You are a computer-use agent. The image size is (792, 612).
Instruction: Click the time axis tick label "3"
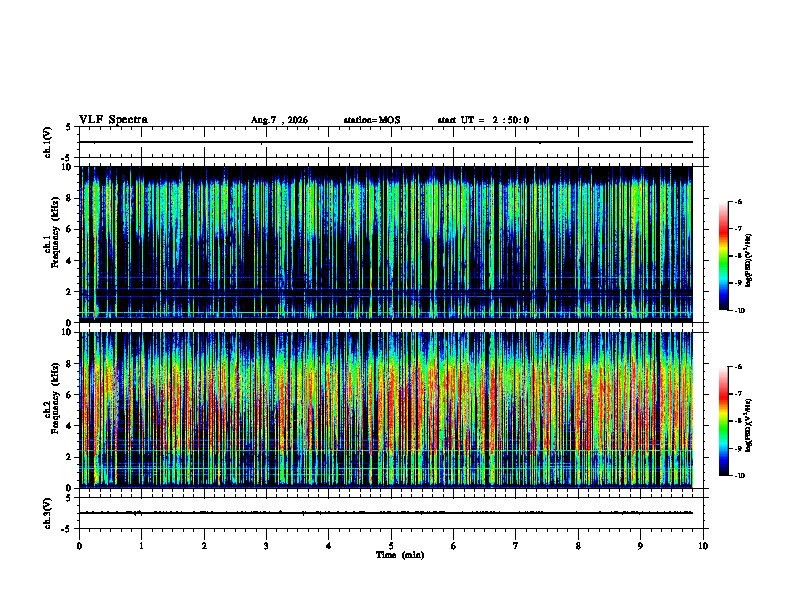coord(266,546)
